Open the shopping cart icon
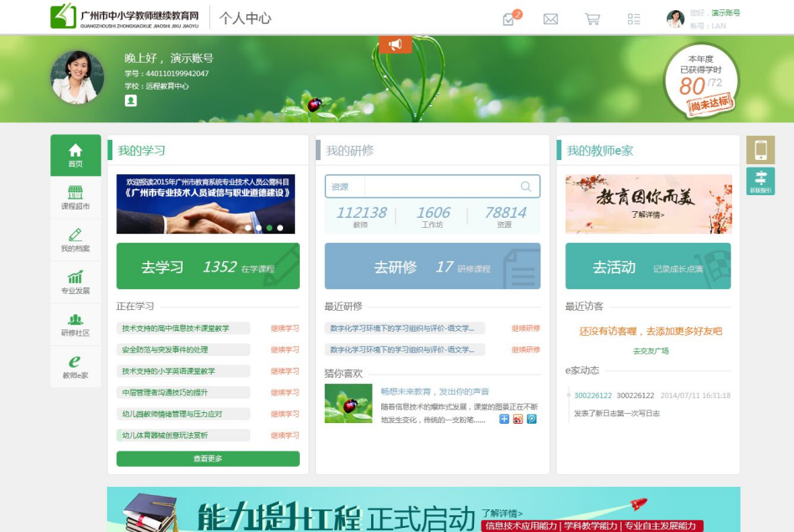The width and height of the screenshot is (794, 532). pyautogui.click(x=591, y=18)
